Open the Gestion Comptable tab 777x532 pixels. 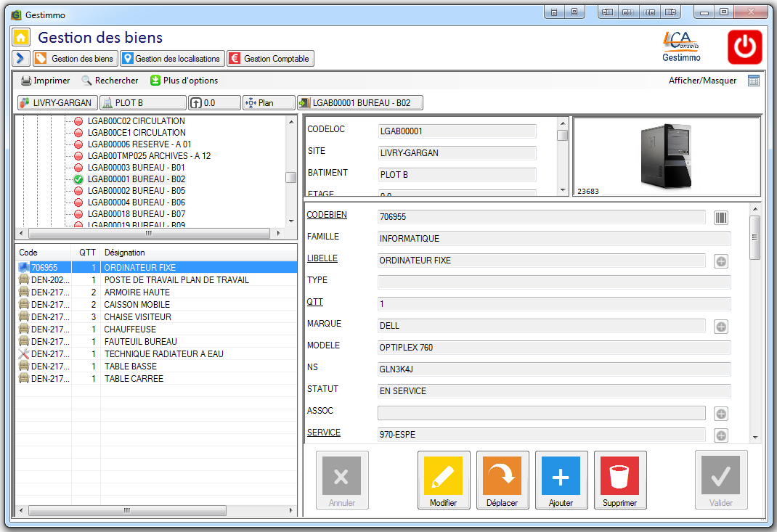(x=270, y=59)
